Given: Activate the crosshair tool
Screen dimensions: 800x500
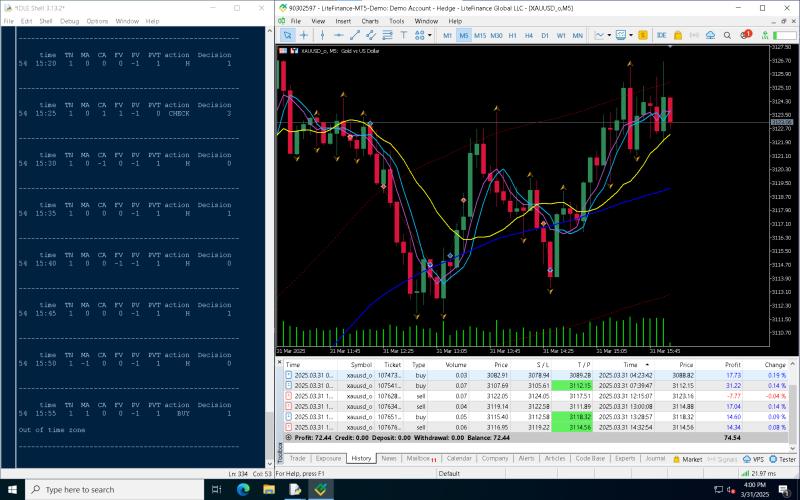Looking at the screenshot, I should pos(304,35).
